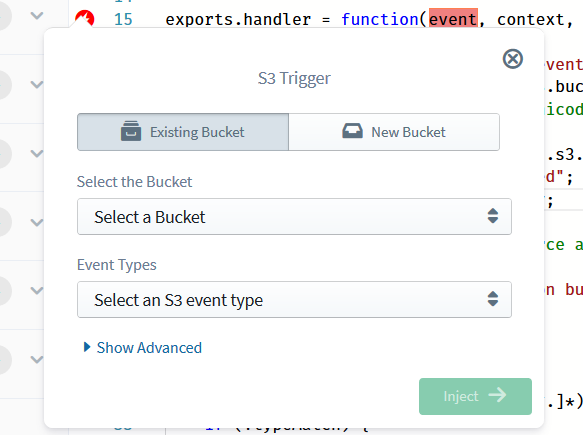
Task: Close the S3 Trigger dialog
Action: 513,59
